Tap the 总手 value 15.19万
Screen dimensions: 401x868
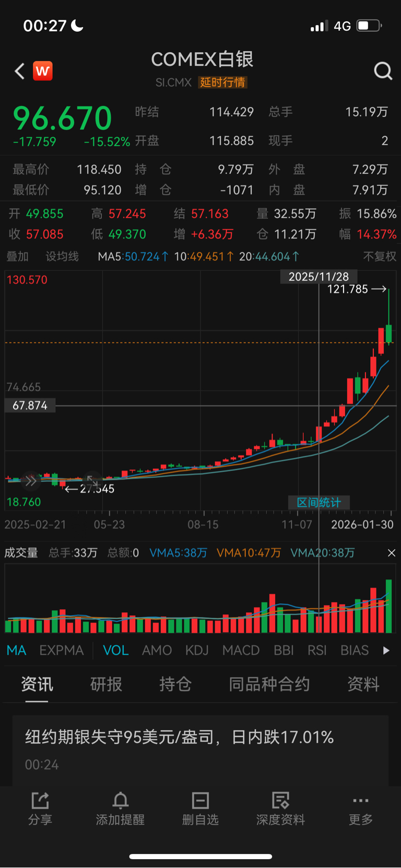point(367,112)
